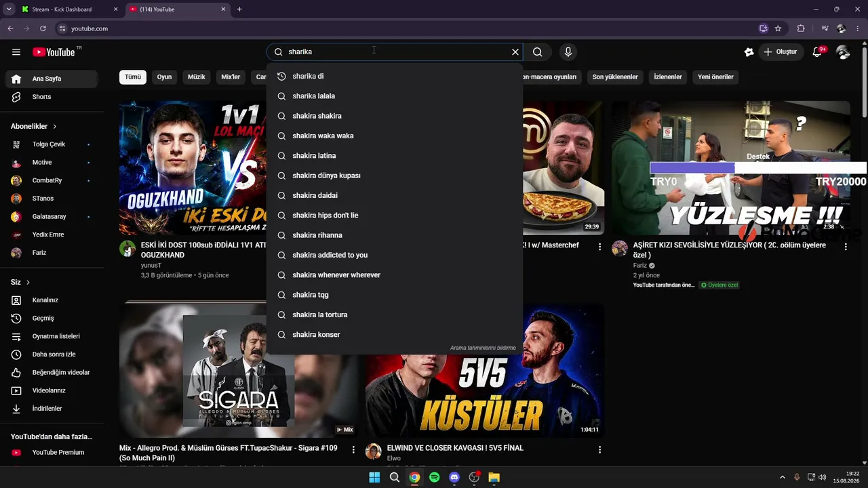Expand the Siz section

pos(20,282)
